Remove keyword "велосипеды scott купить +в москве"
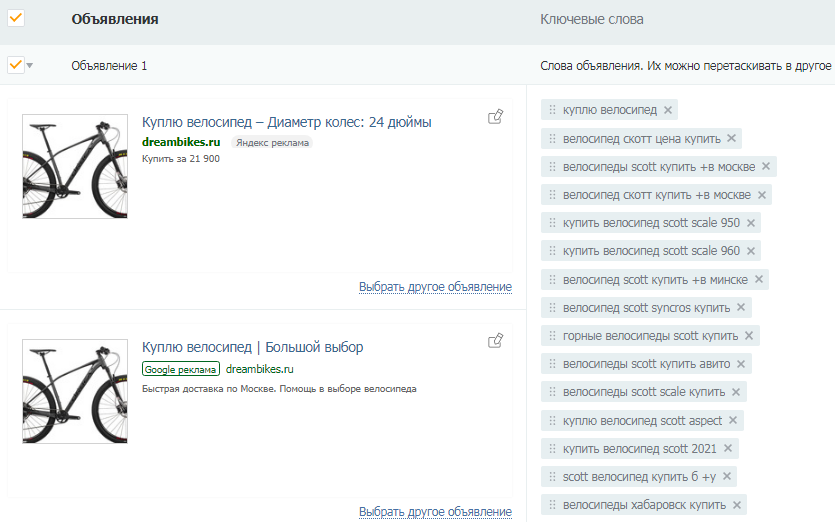 coord(766,166)
